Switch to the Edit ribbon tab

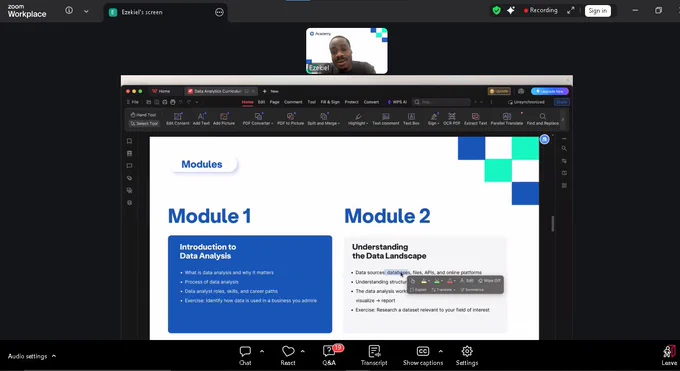[x=262, y=102]
